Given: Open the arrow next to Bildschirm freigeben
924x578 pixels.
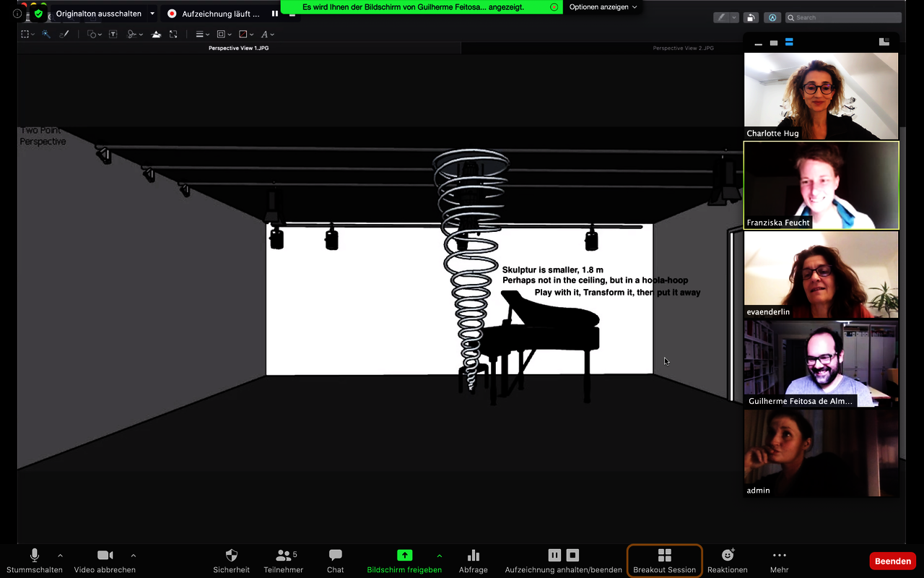Looking at the screenshot, I should coord(439,556).
